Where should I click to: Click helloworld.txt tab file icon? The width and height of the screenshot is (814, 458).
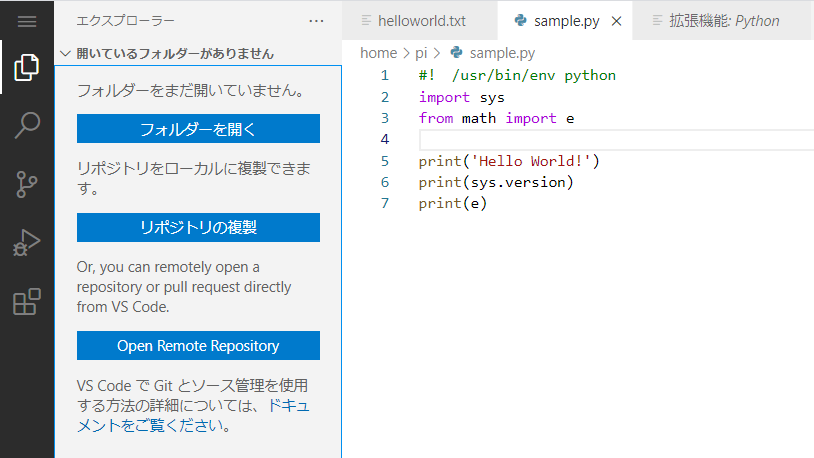(x=366, y=21)
